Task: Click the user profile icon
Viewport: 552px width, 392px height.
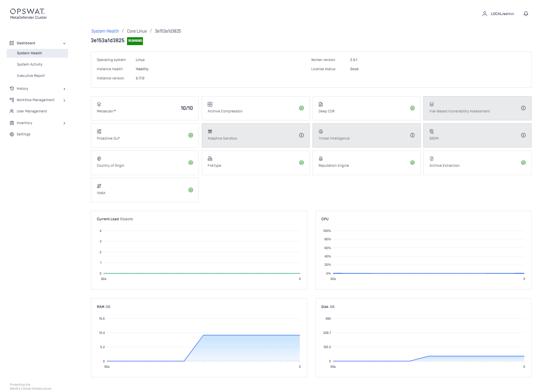Action: (485, 14)
